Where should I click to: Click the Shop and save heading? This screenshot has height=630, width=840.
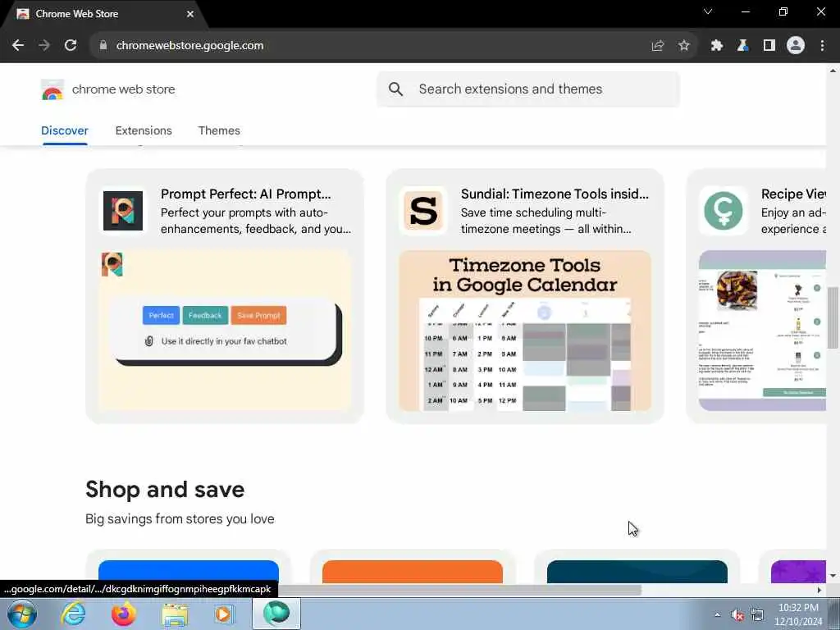coord(165,490)
